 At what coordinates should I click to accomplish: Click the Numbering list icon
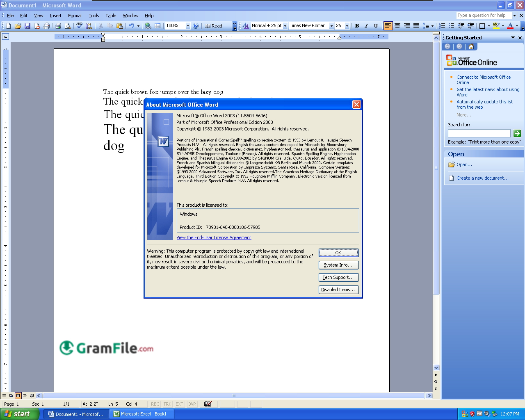click(442, 26)
